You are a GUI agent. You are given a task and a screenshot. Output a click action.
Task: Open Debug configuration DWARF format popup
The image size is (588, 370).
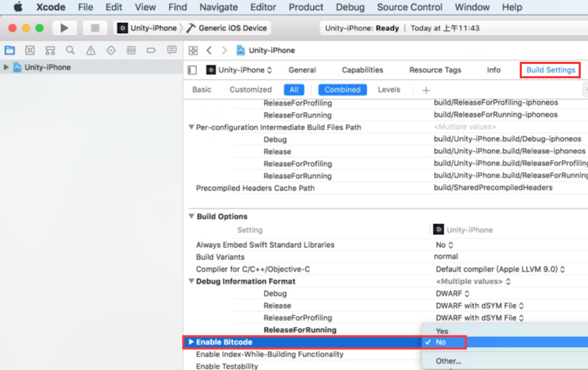tap(453, 294)
